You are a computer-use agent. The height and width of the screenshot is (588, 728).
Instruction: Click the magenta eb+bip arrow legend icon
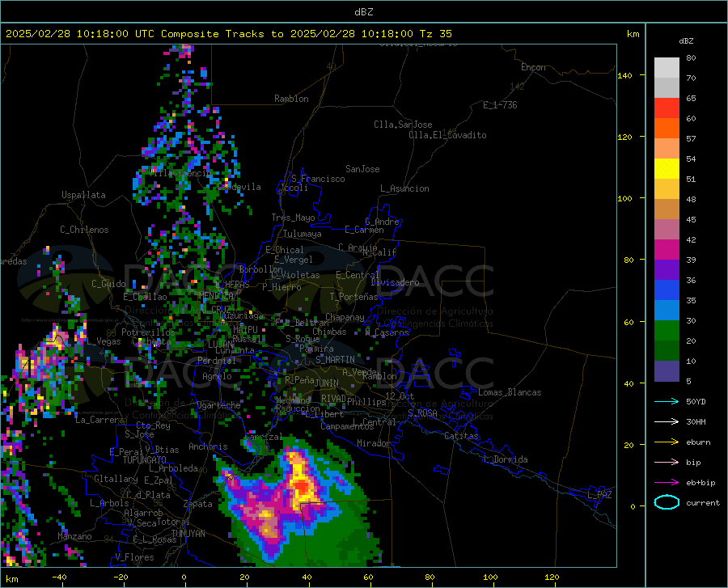(x=667, y=482)
